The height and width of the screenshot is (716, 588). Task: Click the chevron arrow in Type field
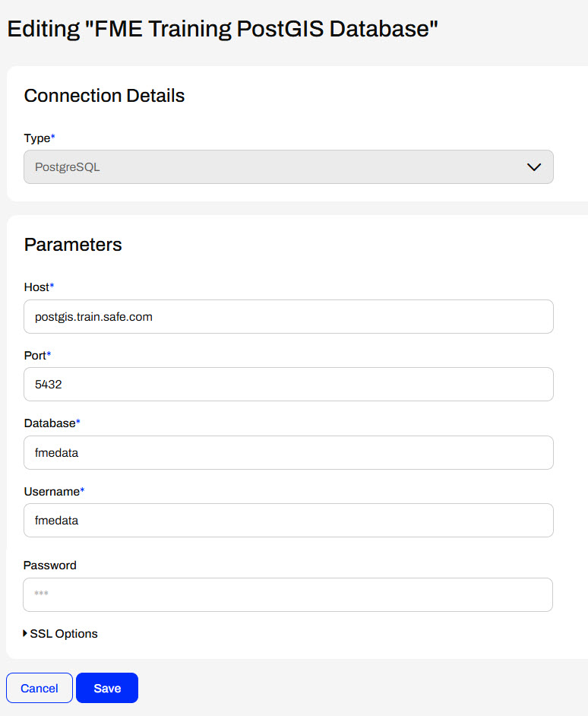[x=534, y=167]
